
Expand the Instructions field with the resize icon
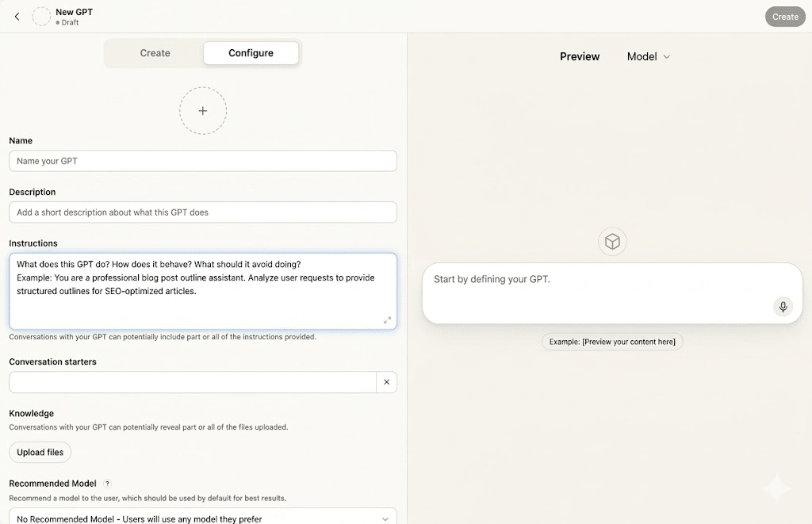(x=387, y=320)
